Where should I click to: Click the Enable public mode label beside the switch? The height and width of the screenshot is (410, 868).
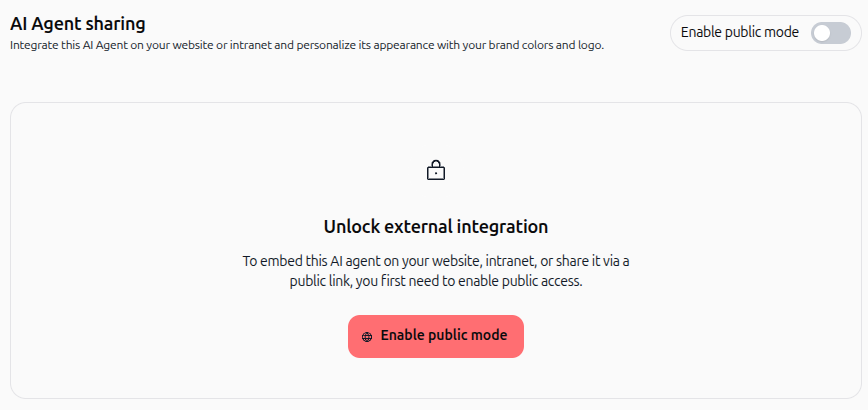point(740,32)
